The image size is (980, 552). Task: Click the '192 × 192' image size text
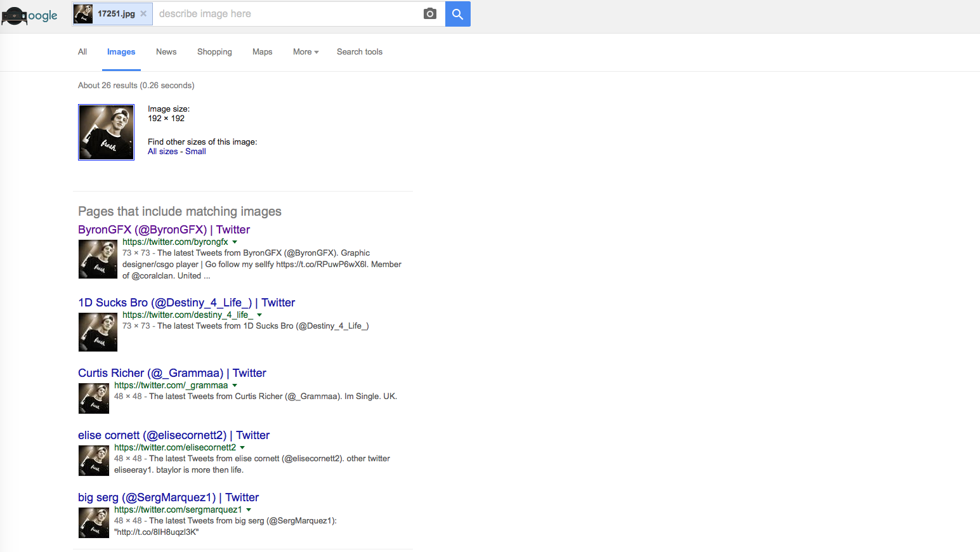pos(166,119)
